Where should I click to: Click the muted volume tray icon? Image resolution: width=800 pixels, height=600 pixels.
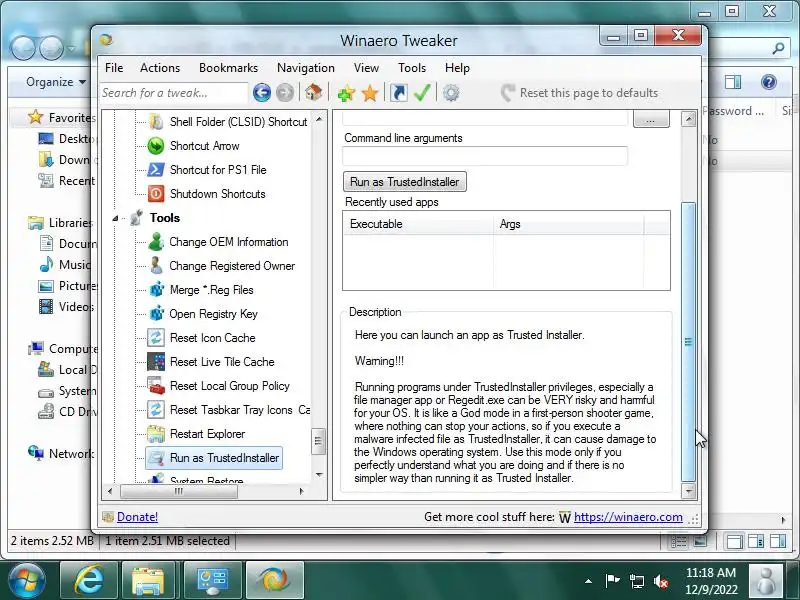coord(661,581)
